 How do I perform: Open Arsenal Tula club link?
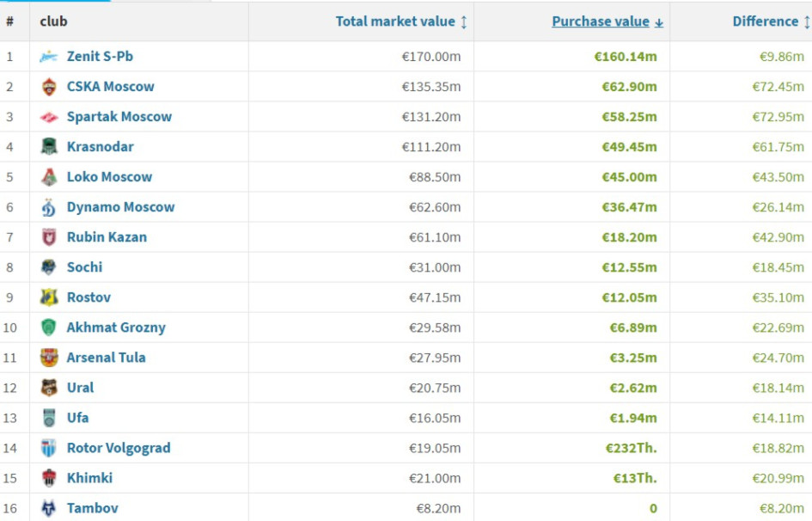point(107,358)
